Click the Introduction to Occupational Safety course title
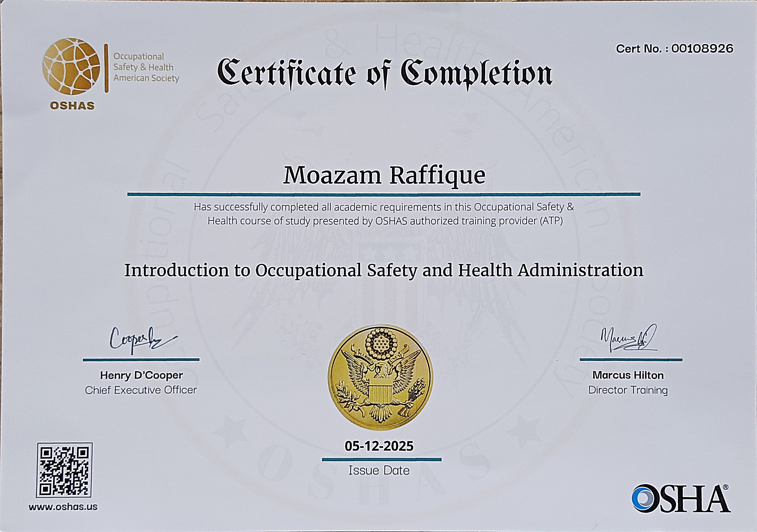This screenshot has height=532, width=757. coord(384,271)
